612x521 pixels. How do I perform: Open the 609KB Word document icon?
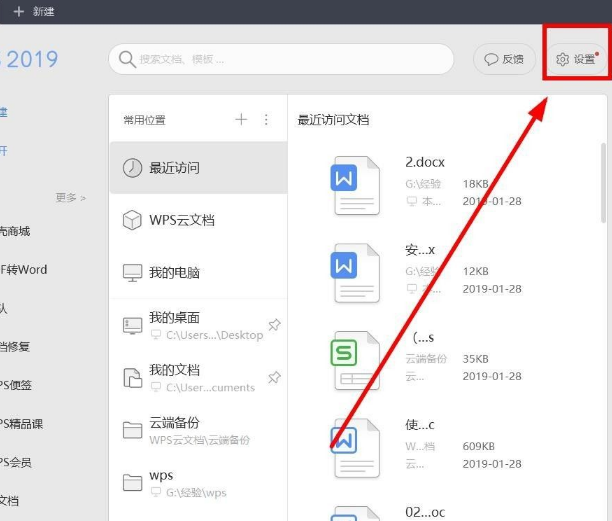[x=355, y=448]
